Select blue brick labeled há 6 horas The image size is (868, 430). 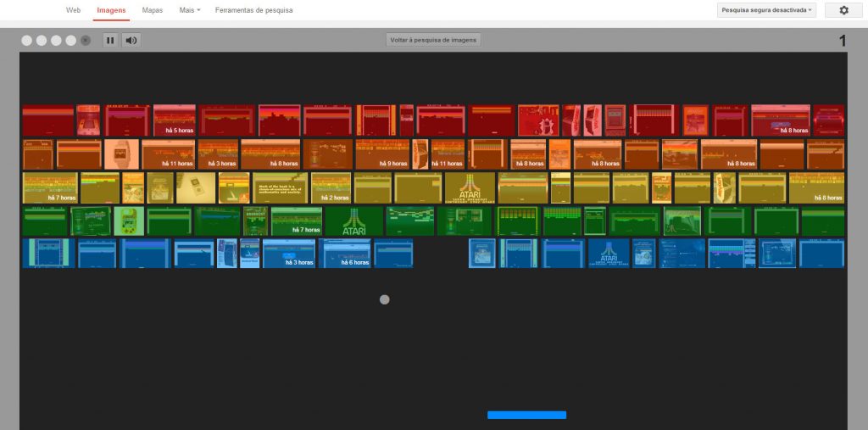[x=345, y=254]
